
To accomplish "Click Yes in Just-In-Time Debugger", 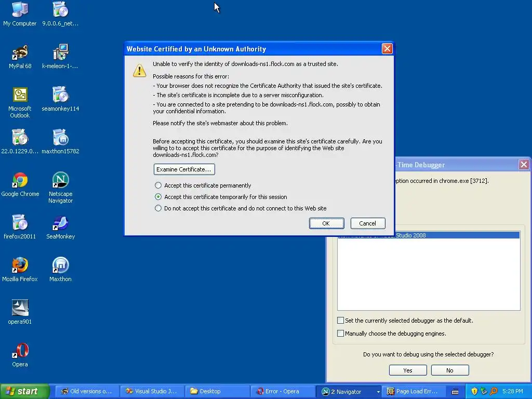I will [x=408, y=370].
